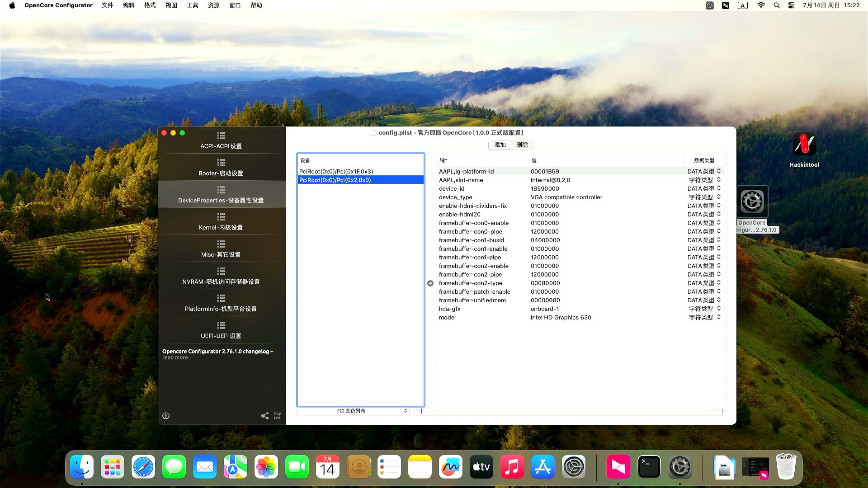The height and width of the screenshot is (488, 868).
Task: Click the changelog read more link
Action: pos(175,357)
